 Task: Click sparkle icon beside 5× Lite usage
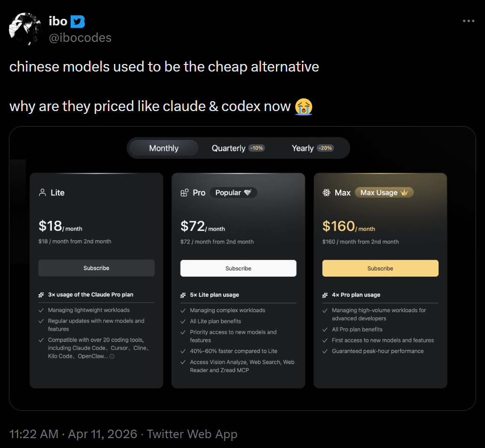pos(183,295)
